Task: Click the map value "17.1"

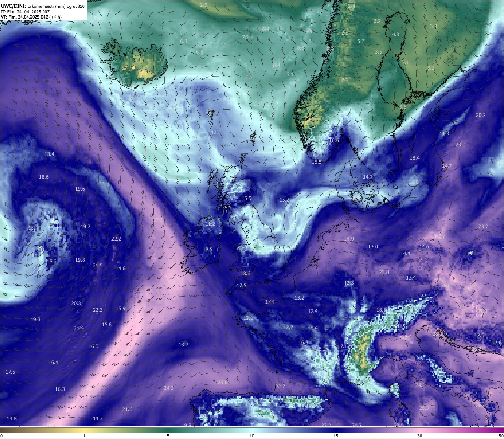Action: coord(342,346)
